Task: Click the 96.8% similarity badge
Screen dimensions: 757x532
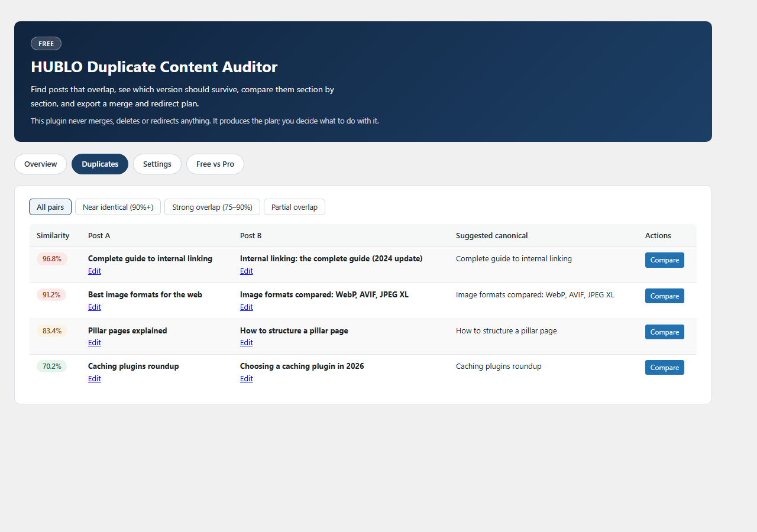Action: [52, 259]
